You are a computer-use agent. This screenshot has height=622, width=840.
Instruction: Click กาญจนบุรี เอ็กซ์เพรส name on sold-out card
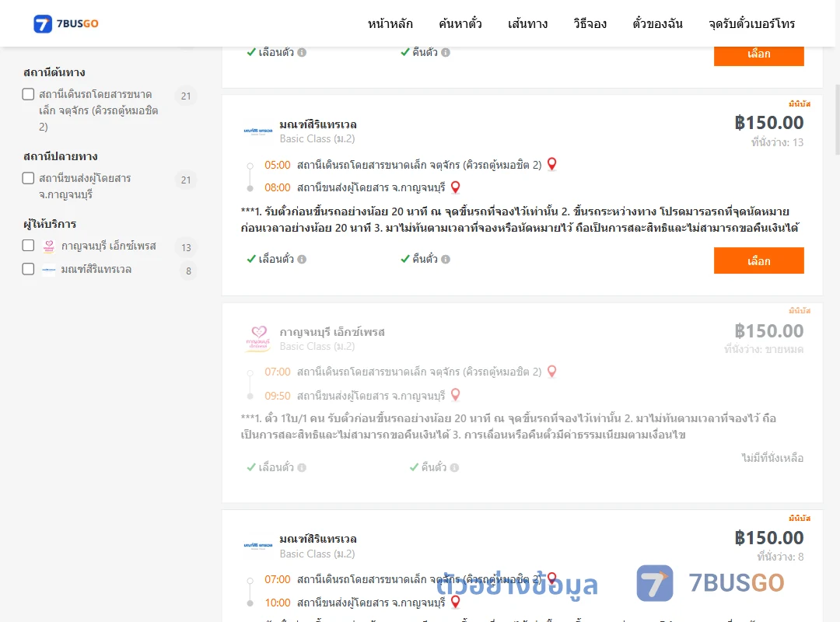pyautogui.click(x=332, y=332)
